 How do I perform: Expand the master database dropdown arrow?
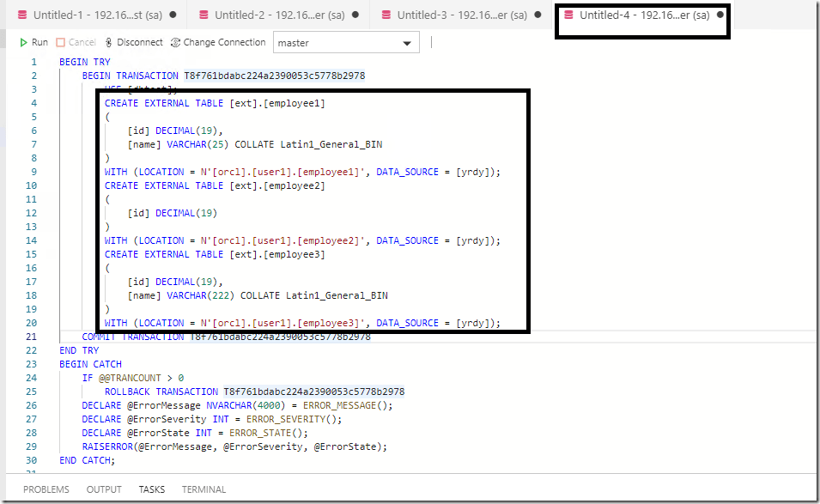(x=407, y=43)
